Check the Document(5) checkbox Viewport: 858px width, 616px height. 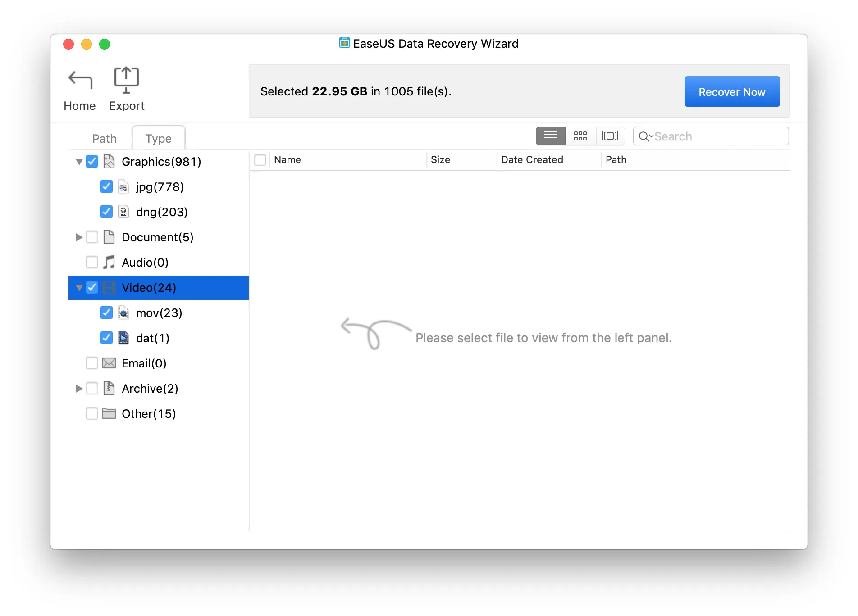(x=92, y=237)
